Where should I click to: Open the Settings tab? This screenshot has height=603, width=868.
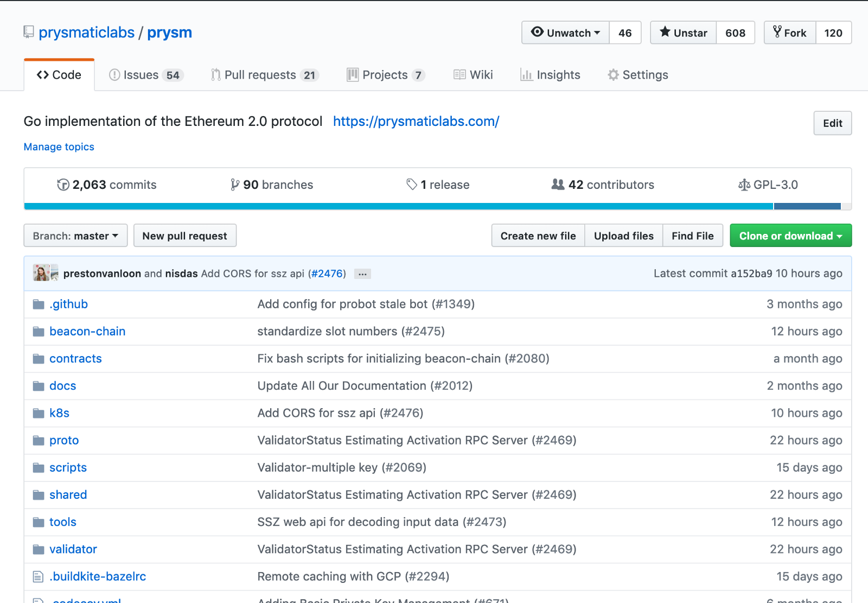click(638, 75)
